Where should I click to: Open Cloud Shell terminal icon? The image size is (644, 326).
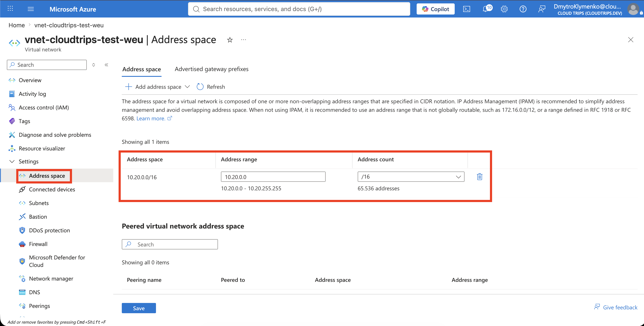tap(466, 9)
